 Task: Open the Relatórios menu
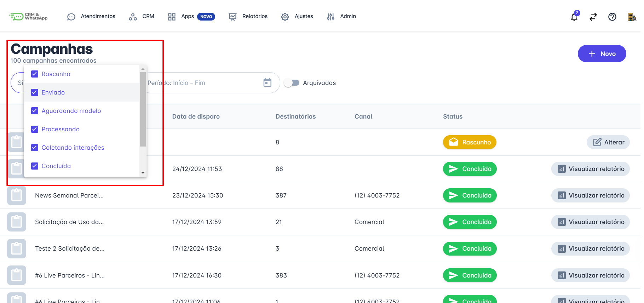pyautogui.click(x=248, y=17)
